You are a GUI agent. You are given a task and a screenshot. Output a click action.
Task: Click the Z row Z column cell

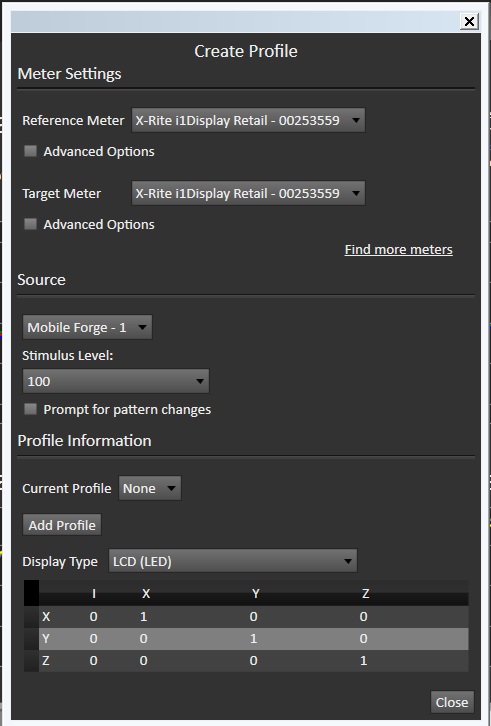tap(364, 661)
